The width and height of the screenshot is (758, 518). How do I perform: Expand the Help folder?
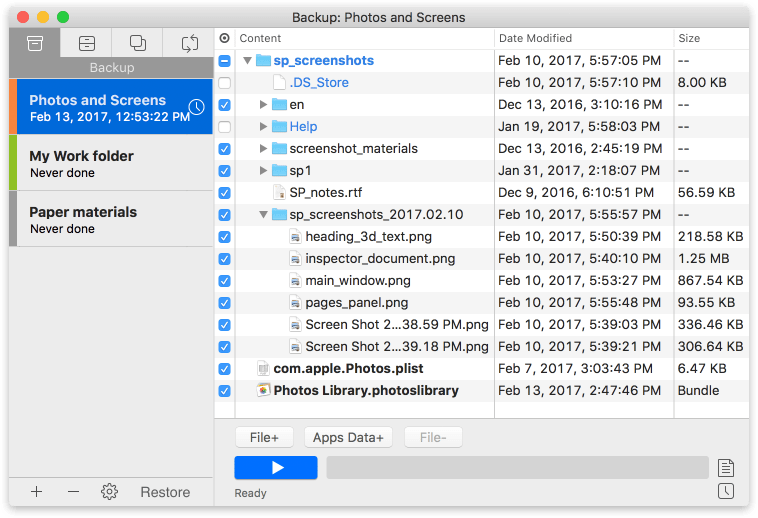click(263, 127)
